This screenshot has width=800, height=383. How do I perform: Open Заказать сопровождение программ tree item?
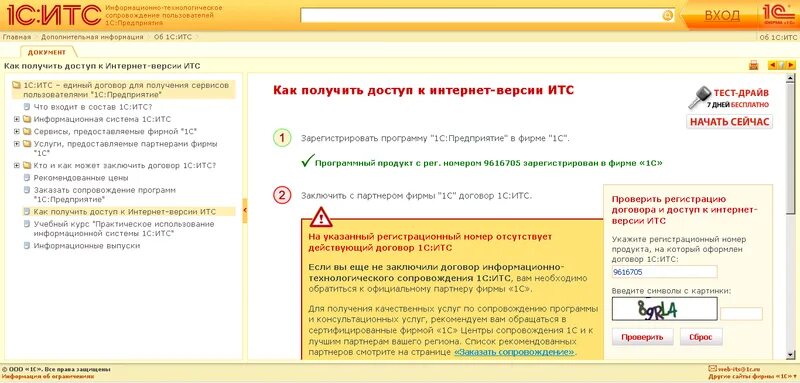click(x=105, y=194)
